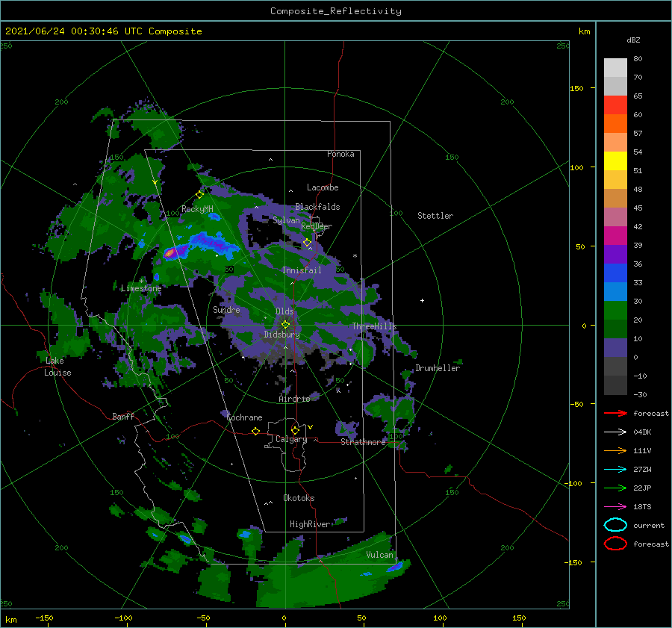Click the Blackfalds town label
This screenshot has height=628, width=672.
coord(317,207)
